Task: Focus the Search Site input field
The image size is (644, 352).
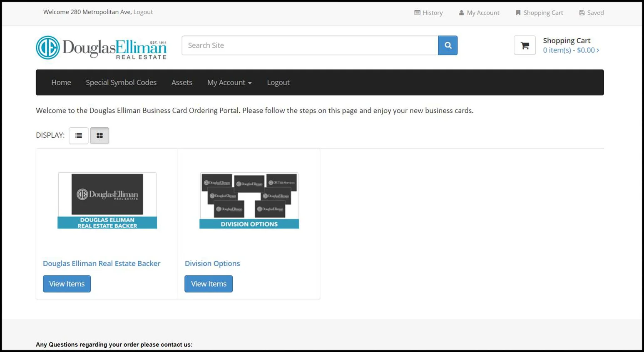Action: [x=310, y=45]
